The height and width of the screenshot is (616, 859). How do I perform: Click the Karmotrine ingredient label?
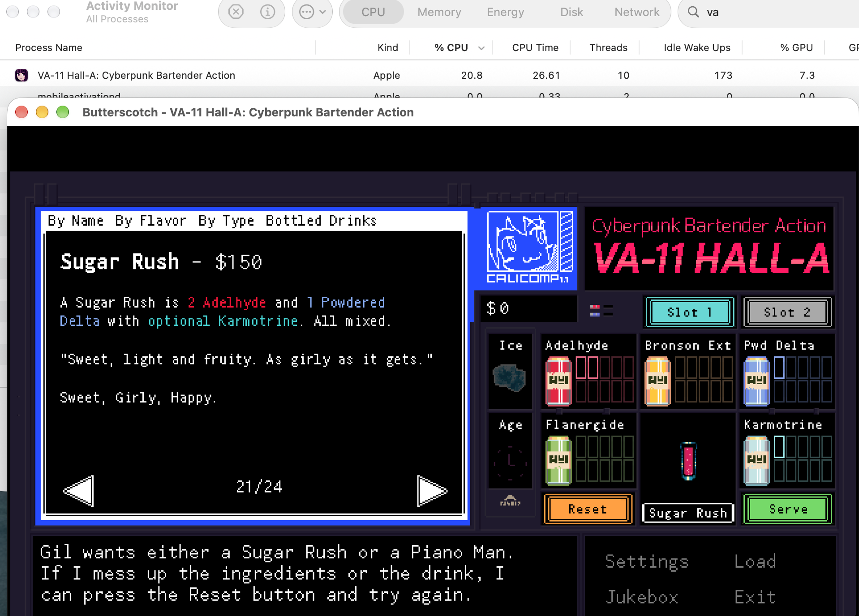783,425
